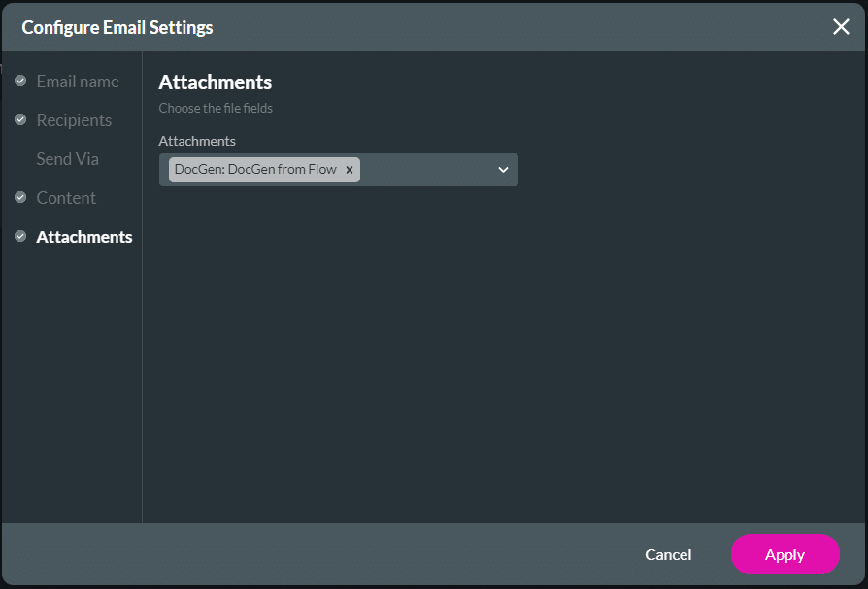The width and height of the screenshot is (868, 589).
Task: Click the Attachments field label
Action: coord(196,140)
